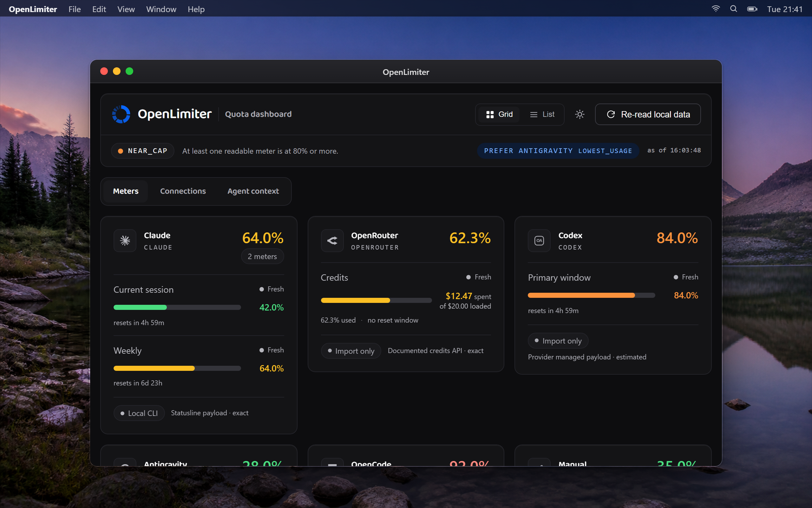Click the Claude Current session progress bar
Viewport: 812px width, 508px height.
[x=177, y=307]
